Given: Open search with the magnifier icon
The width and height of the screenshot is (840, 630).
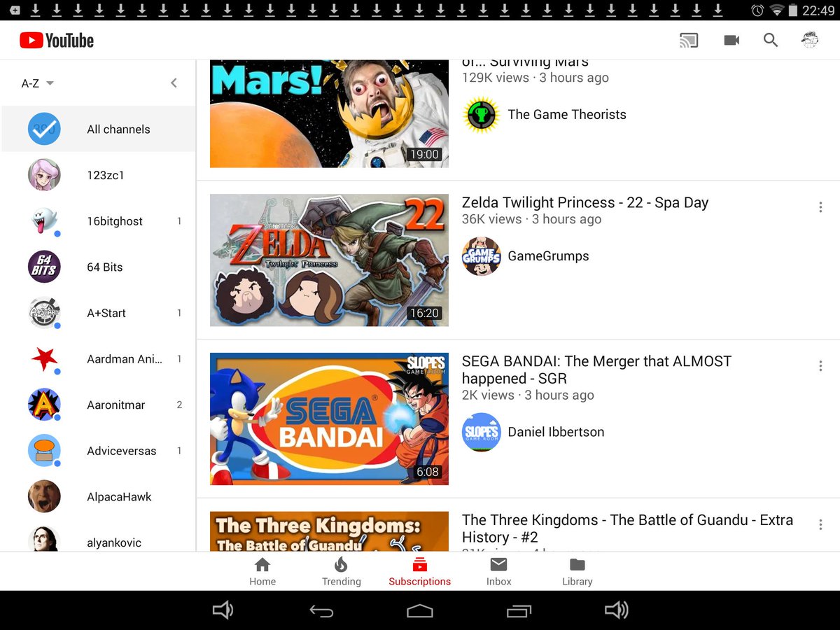Looking at the screenshot, I should (771, 41).
